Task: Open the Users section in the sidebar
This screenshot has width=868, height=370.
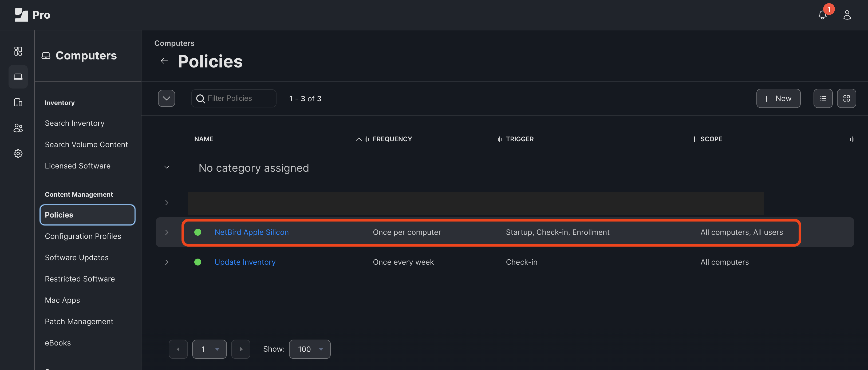Action: coord(18,128)
